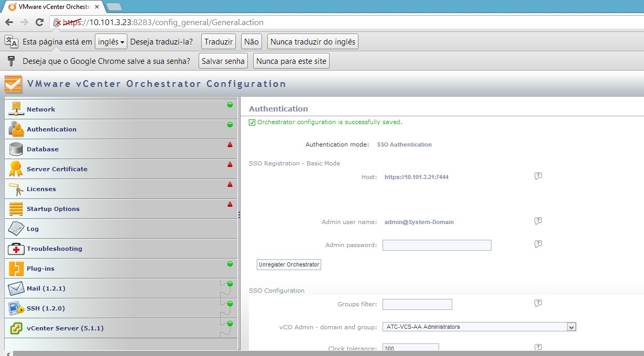The height and width of the screenshot is (356, 644).
Task: Click the Database cylinder icon
Action: click(x=16, y=149)
